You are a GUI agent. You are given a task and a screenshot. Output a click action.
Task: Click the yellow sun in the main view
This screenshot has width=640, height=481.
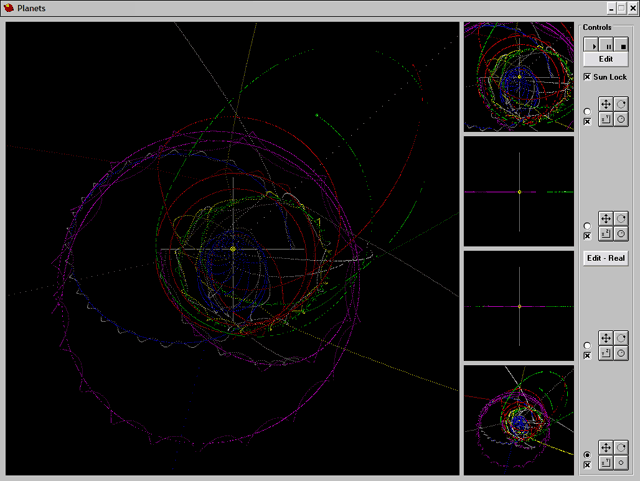(233, 249)
